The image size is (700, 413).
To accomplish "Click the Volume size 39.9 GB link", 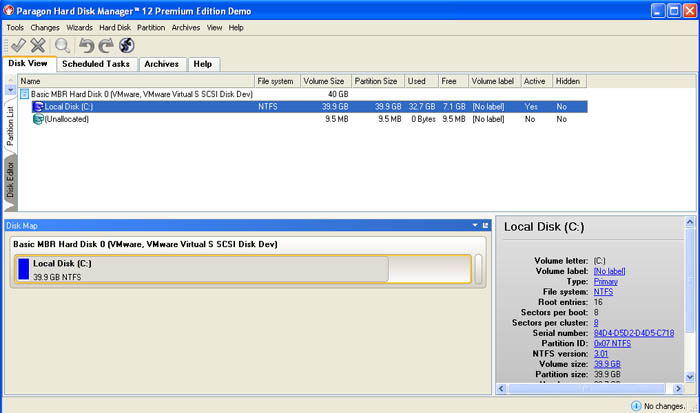I will click(x=607, y=364).
